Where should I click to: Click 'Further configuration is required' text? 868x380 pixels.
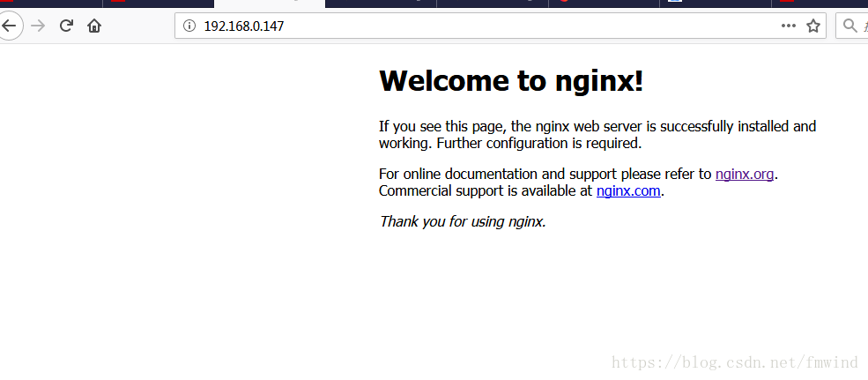(538, 144)
